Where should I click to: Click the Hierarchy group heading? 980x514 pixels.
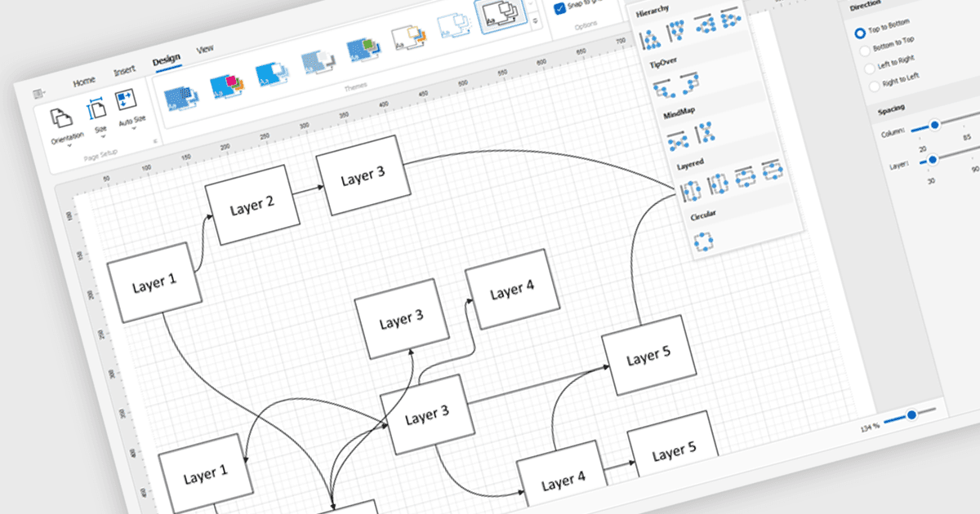[x=653, y=9]
